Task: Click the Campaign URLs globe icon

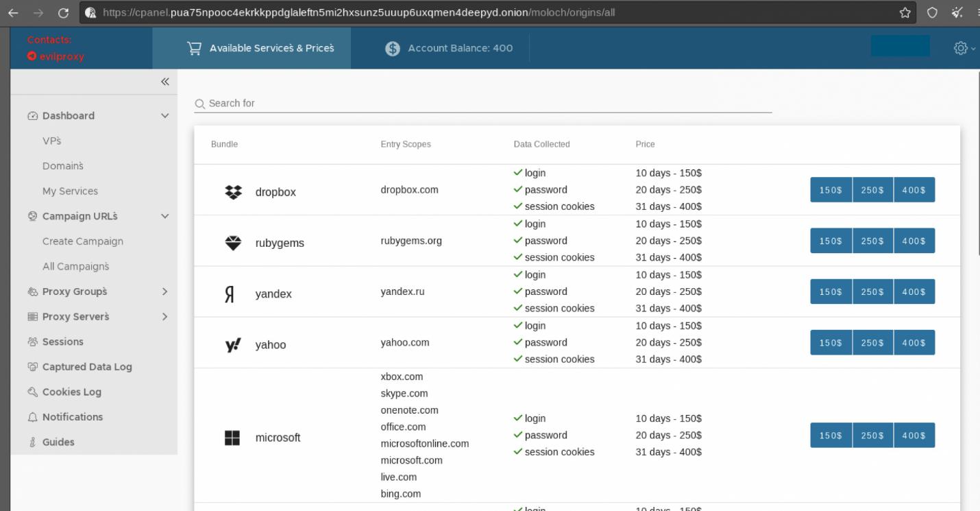Action: pyautogui.click(x=33, y=216)
